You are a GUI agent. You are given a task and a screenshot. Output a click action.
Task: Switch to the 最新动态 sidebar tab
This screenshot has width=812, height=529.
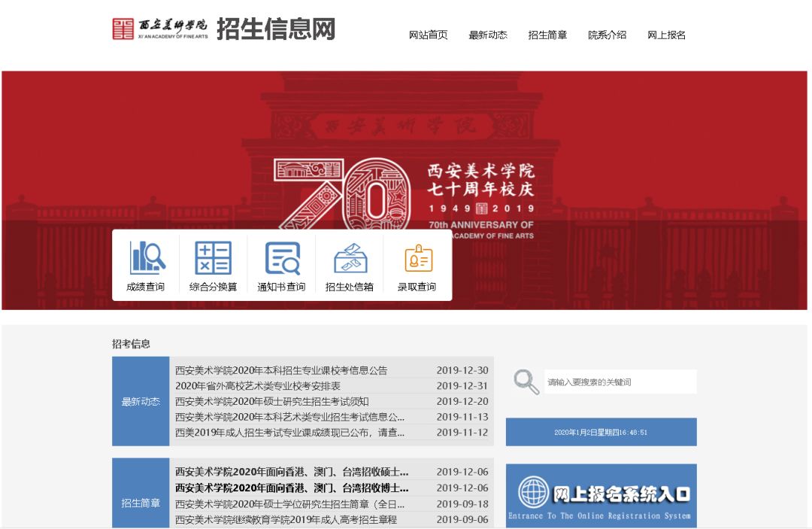[x=140, y=401]
